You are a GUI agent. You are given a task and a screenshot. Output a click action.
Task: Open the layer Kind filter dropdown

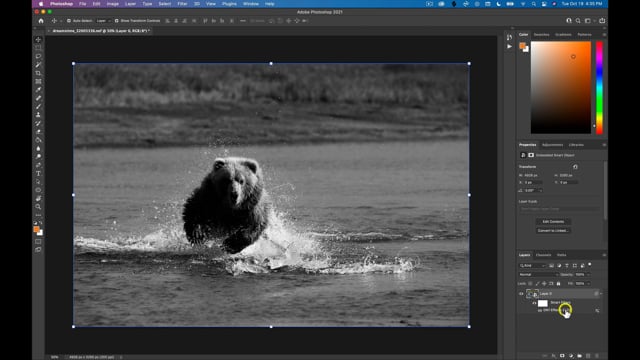pos(532,265)
